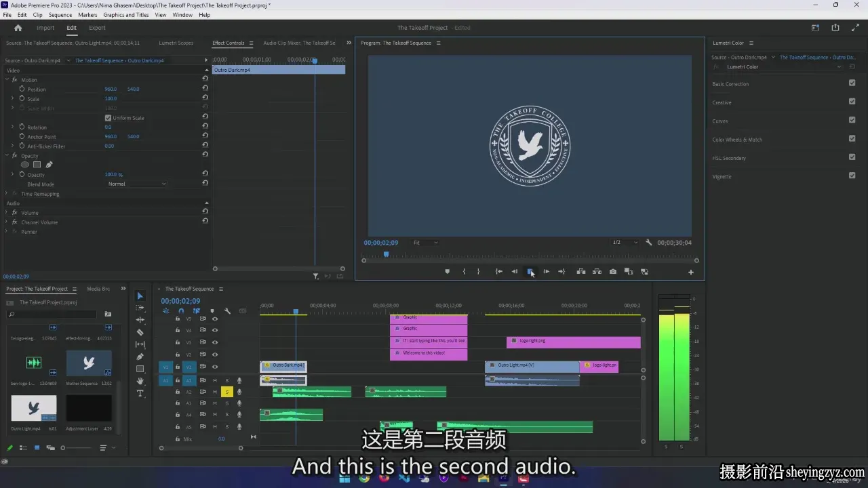
Task: Toggle timeline snapping magnet icon
Action: tap(181, 311)
